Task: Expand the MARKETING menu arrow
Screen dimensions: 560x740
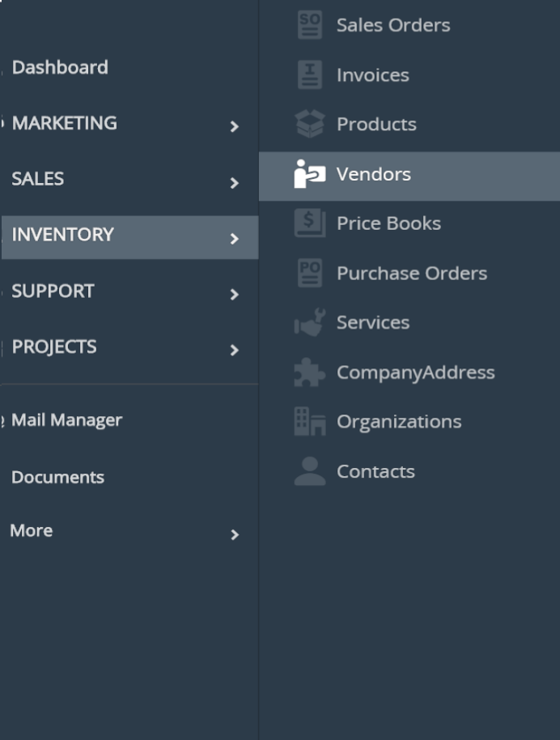Action: (234, 126)
